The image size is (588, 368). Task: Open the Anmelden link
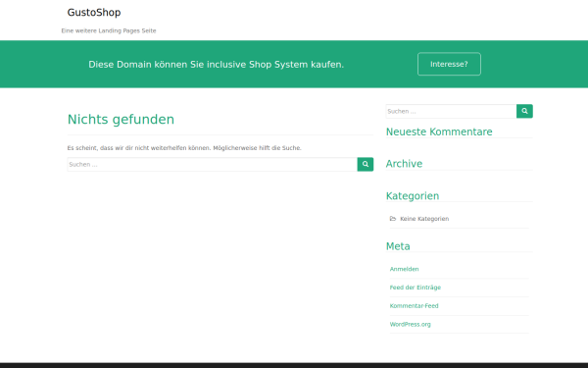[x=404, y=269]
